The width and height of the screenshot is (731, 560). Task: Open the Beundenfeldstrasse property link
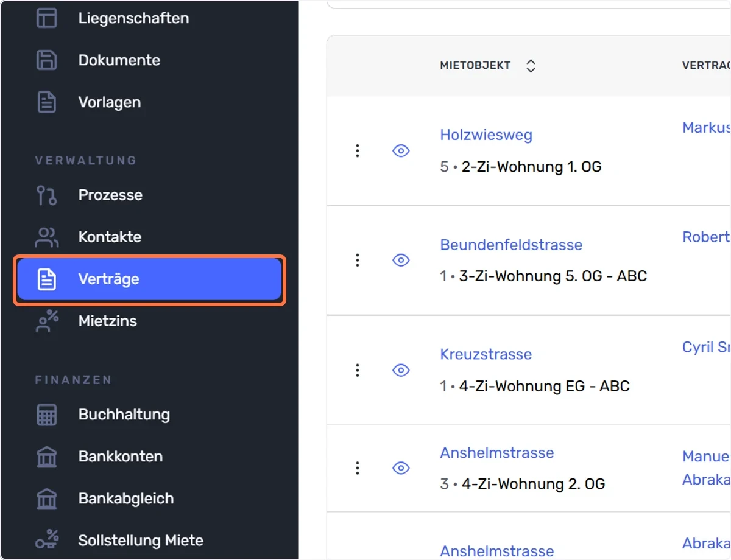tap(511, 245)
